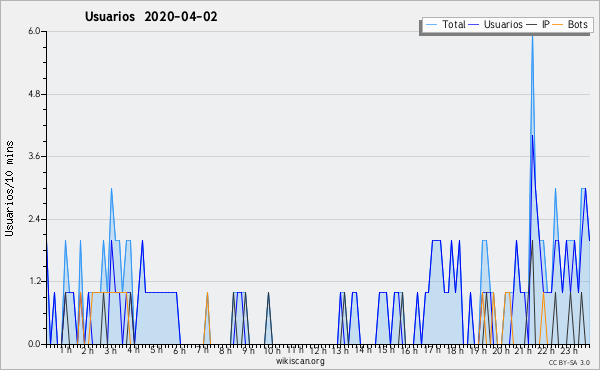
Task: Click the y-axis label '1.2'
Action: 34,282
